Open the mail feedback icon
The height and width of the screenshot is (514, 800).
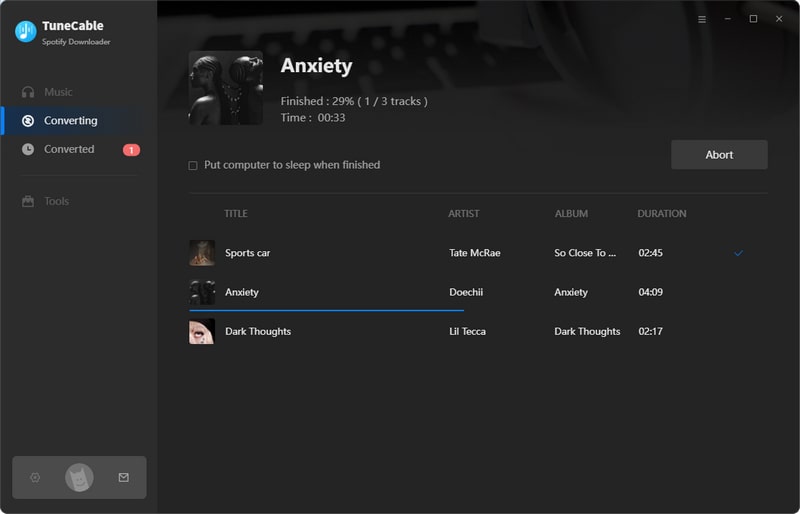pos(123,477)
